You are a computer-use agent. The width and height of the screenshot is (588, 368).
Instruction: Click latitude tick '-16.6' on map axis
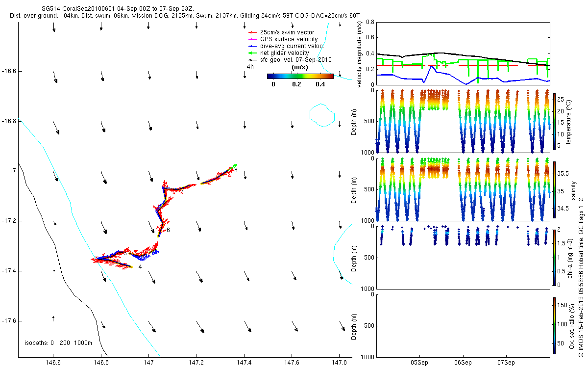click(x=9, y=71)
